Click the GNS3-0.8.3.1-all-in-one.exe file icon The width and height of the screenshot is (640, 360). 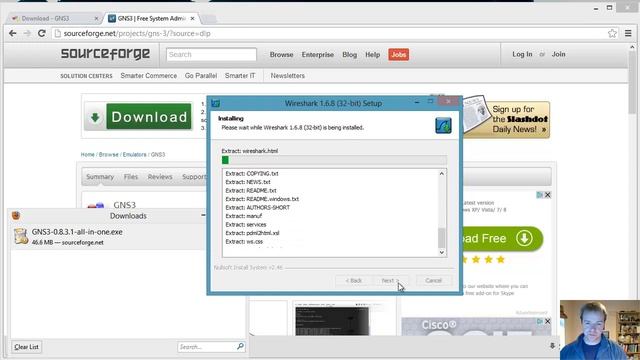(21, 236)
